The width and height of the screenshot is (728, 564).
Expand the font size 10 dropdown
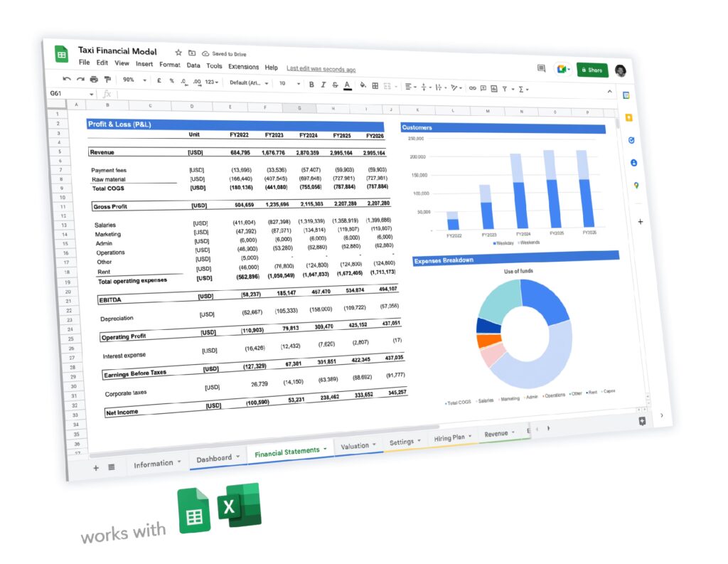click(x=289, y=83)
